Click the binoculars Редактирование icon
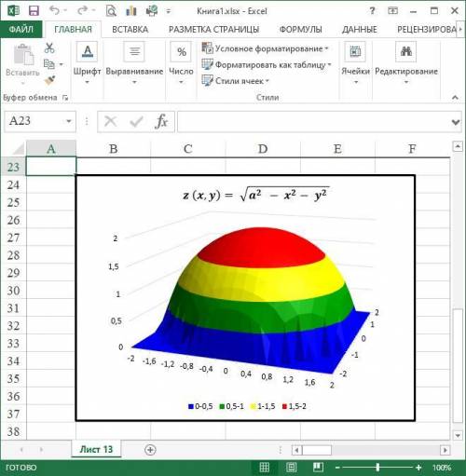466x476 pixels. (x=406, y=51)
